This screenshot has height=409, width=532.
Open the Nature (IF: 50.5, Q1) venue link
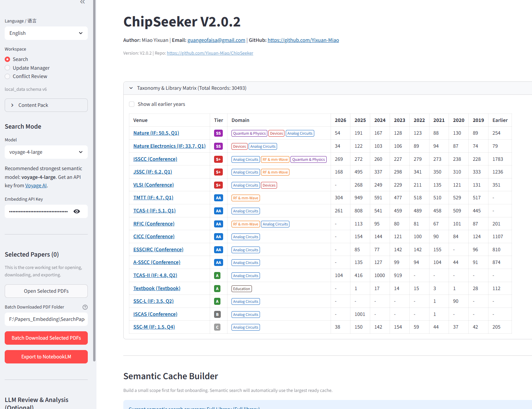(156, 133)
